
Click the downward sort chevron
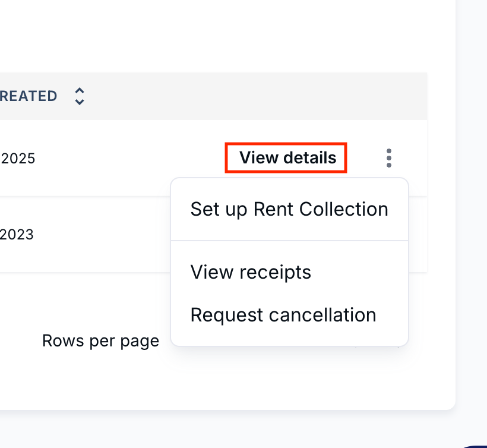80,102
